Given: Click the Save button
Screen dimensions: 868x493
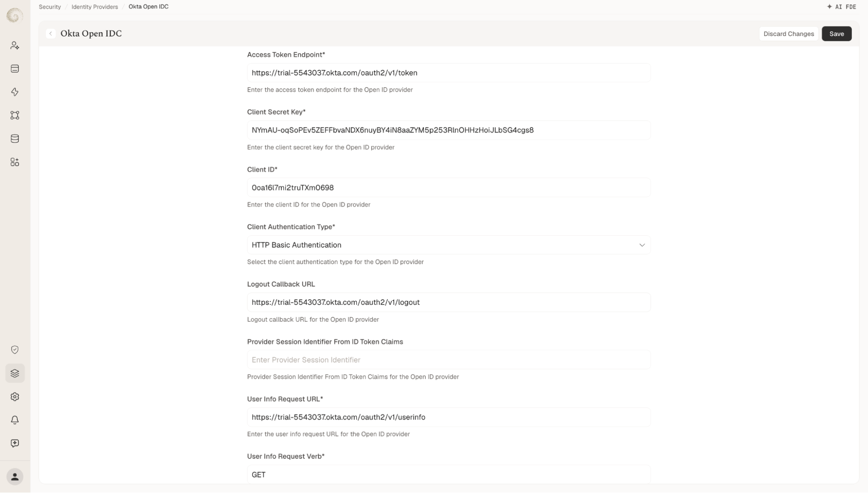Looking at the screenshot, I should point(836,34).
